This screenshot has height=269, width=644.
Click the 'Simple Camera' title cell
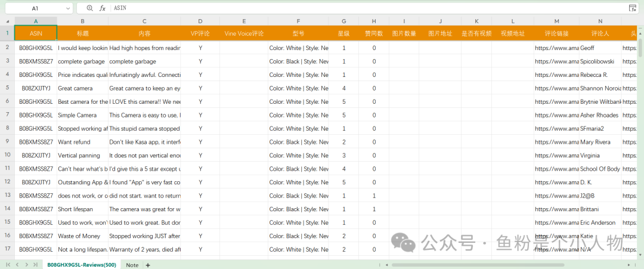point(82,115)
